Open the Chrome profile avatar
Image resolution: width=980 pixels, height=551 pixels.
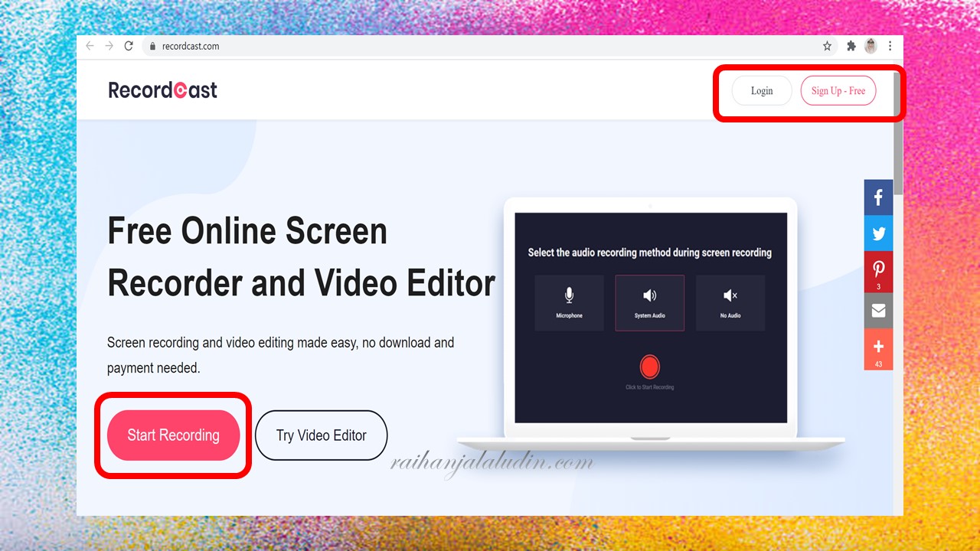(x=871, y=46)
